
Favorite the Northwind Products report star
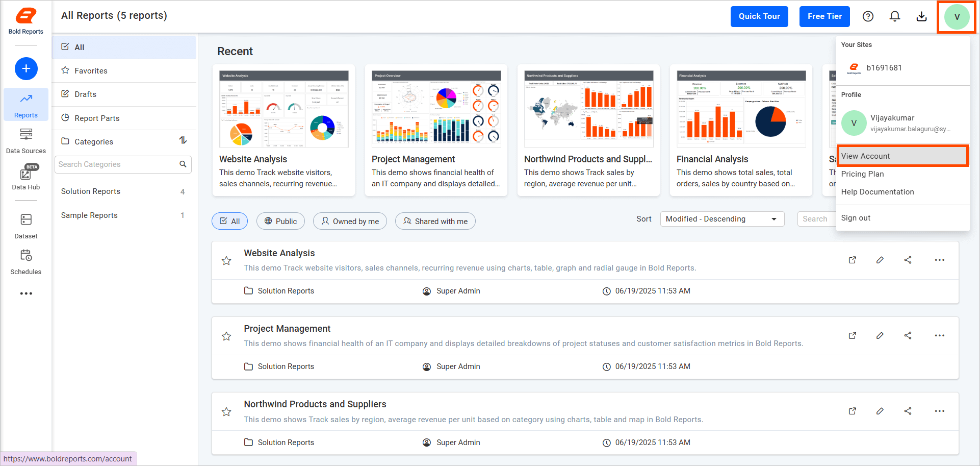pyautogui.click(x=226, y=412)
